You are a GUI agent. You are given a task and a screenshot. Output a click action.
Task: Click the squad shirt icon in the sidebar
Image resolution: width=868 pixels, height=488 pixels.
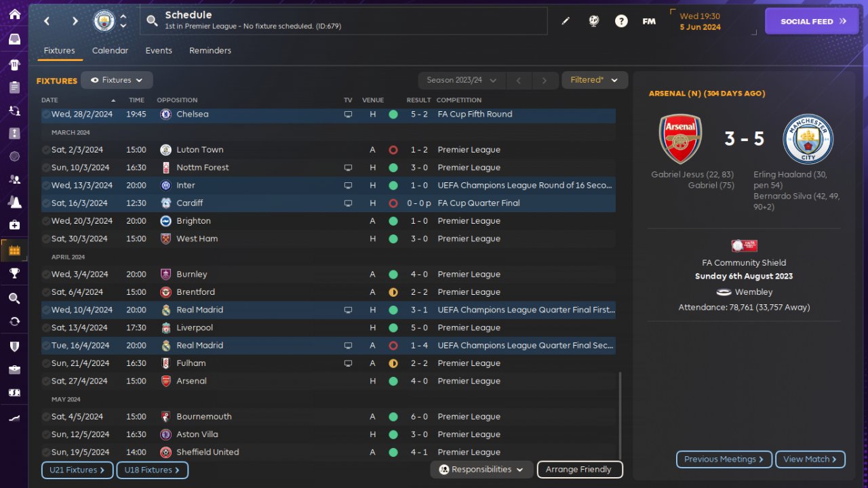point(14,65)
